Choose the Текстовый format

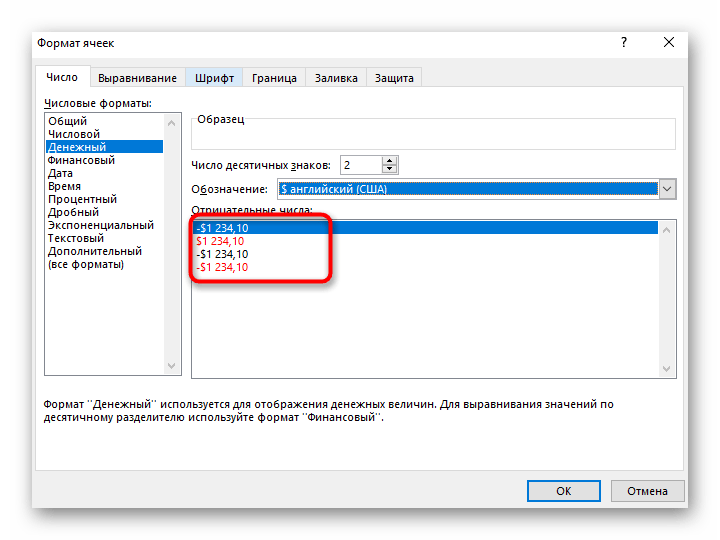104,238
